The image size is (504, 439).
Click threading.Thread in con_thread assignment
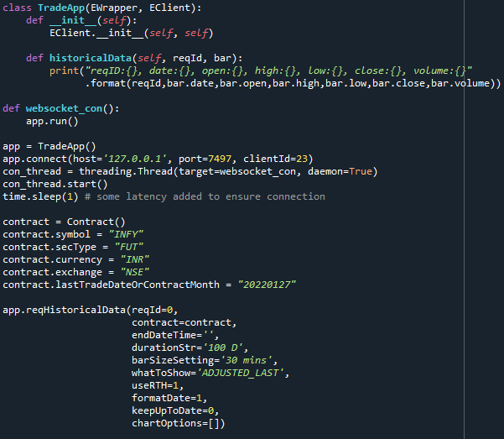(126, 171)
